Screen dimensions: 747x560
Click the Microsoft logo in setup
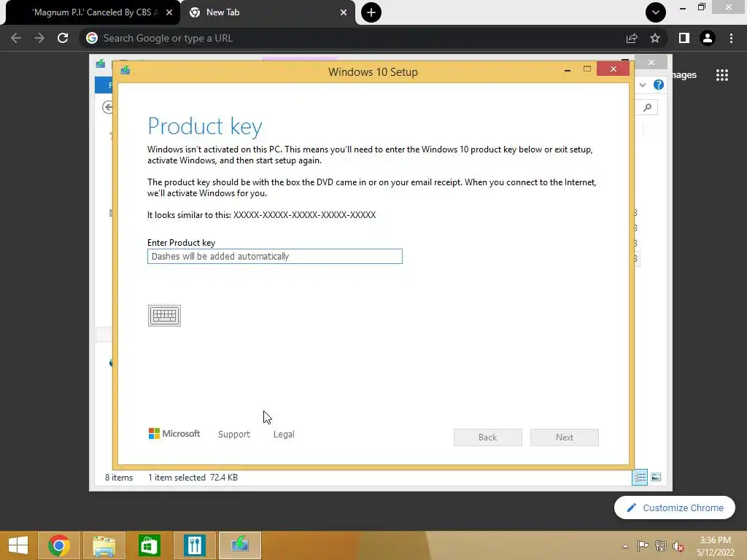point(174,434)
